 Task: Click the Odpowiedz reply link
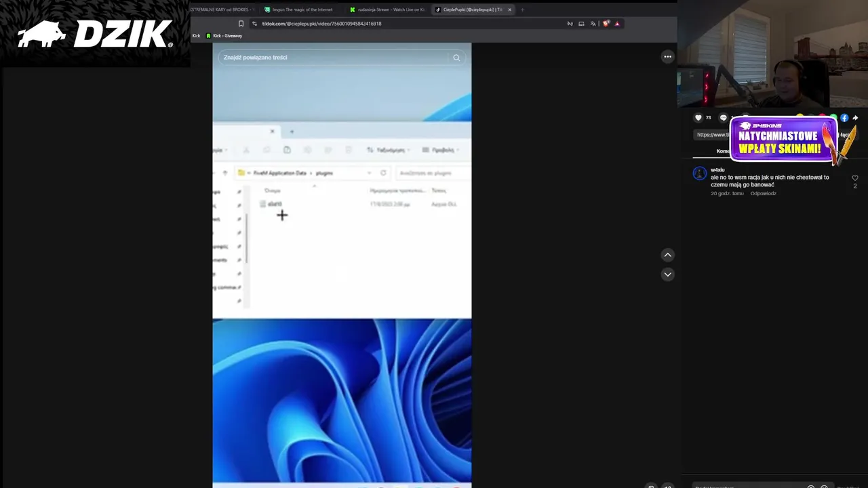763,194
